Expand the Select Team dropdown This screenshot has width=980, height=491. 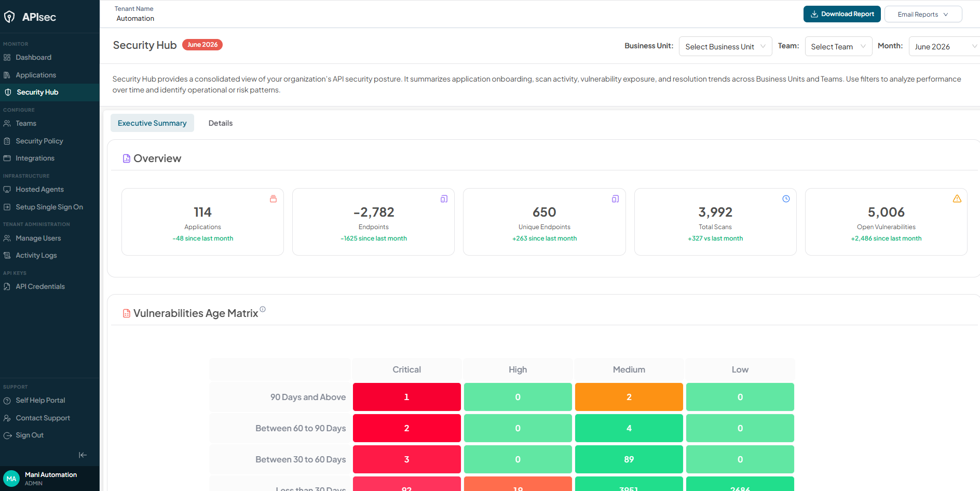click(x=838, y=46)
